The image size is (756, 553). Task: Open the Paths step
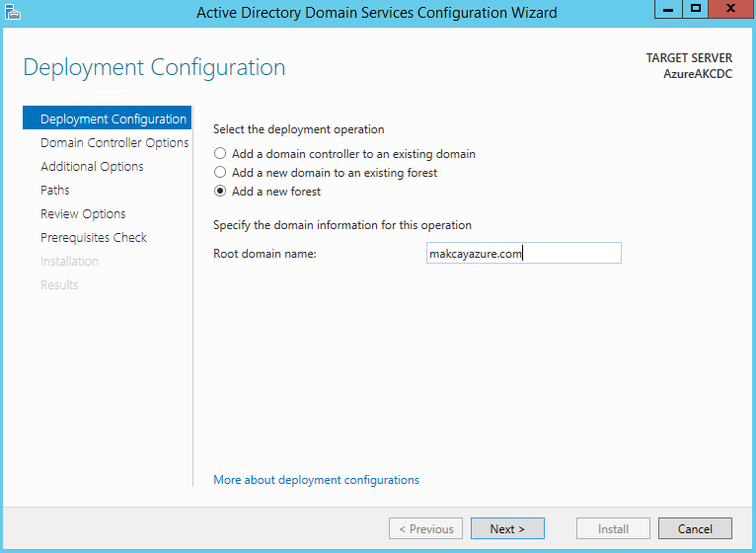[55, 191]
